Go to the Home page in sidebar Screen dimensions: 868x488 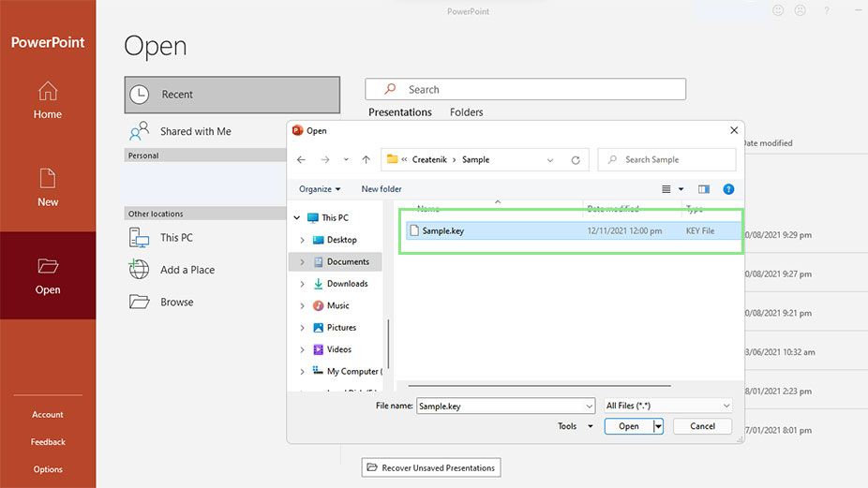click(x=48, y=100)
